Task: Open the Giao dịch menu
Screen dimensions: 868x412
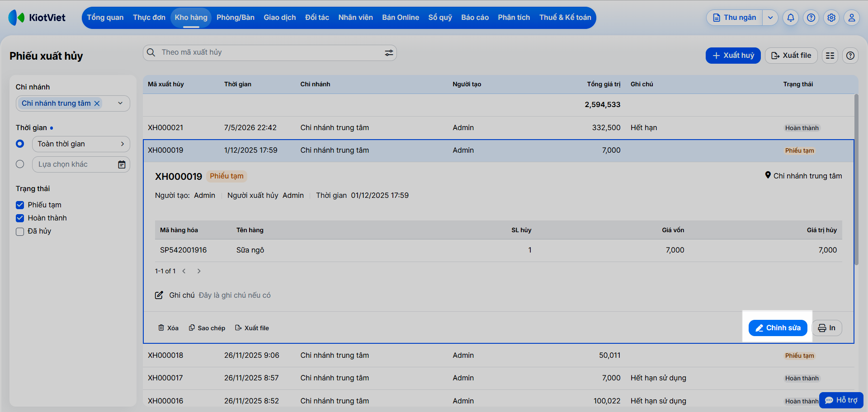Action: [x=280, y=18]
